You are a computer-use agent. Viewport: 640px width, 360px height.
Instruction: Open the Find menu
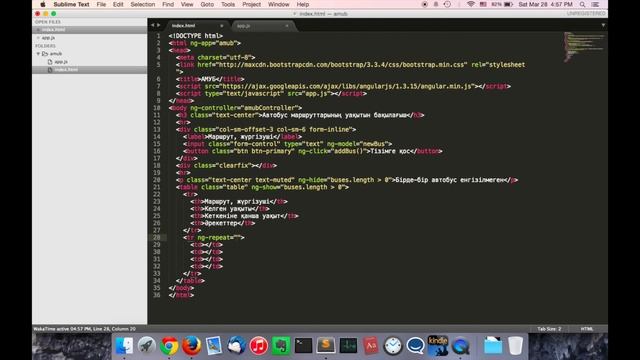coord(168,4)
